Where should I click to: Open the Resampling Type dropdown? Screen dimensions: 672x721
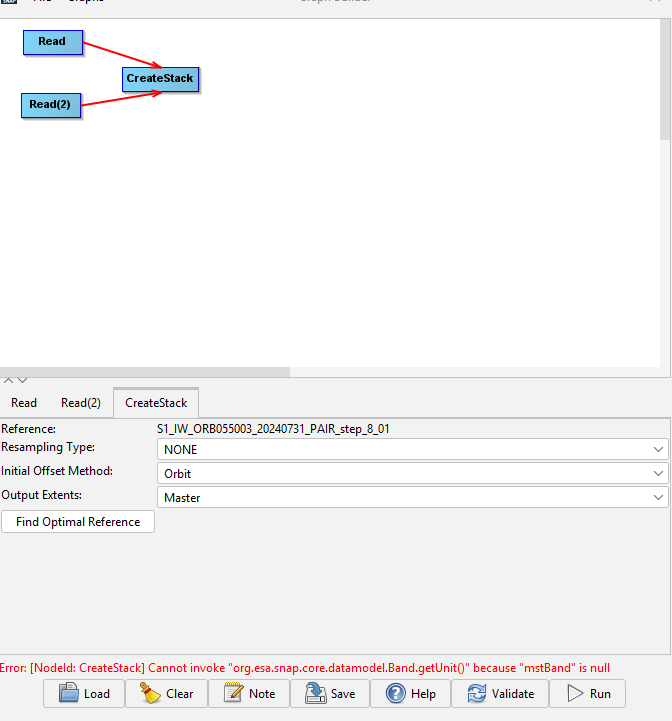(411, 450)
